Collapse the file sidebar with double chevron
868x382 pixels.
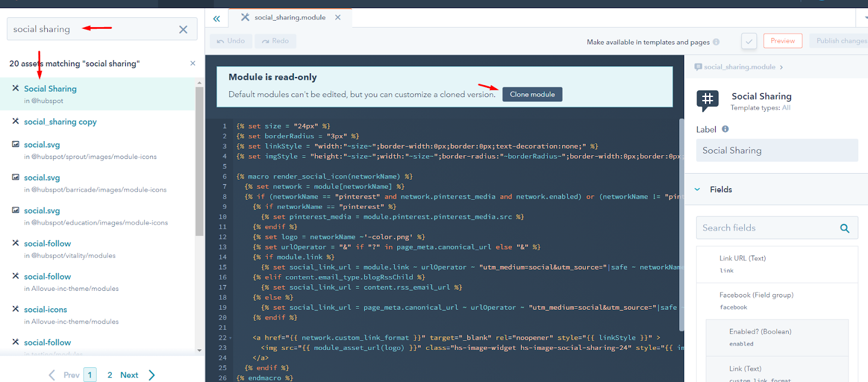tap(216, 19)
